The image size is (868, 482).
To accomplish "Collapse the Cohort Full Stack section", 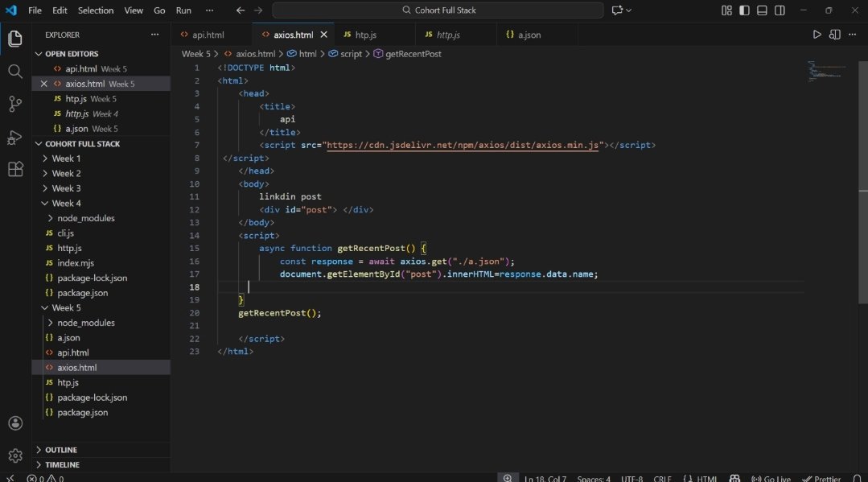I will (39, 143).
